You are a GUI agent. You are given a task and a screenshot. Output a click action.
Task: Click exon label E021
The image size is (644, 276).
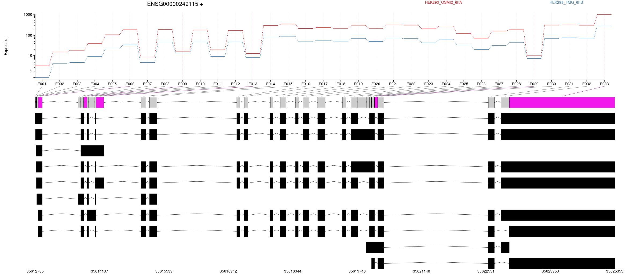point(393,84)
